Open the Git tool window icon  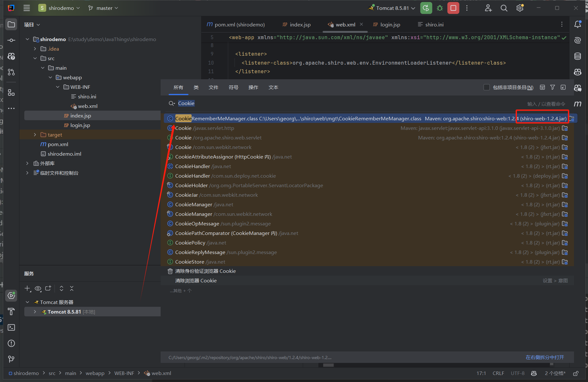tap(11, 359)
